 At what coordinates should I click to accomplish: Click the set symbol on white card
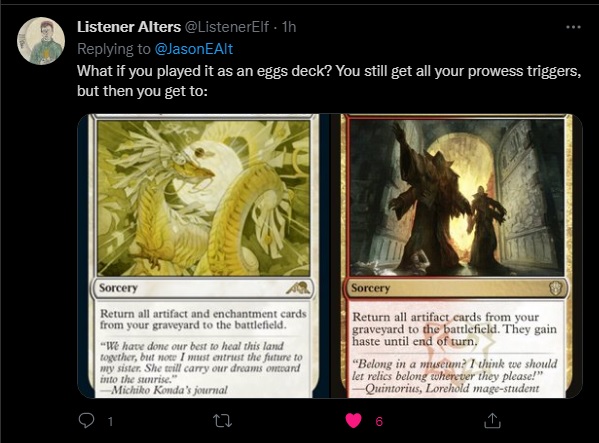pyautogui.click(x=298, y=287)
